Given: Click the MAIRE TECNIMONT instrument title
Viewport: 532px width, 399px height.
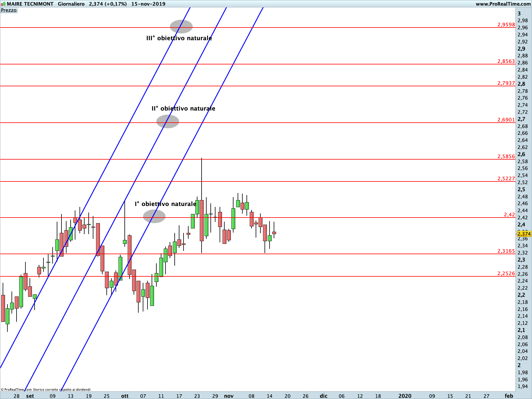Looking at the screenshot, I should pyautogui.click(x=30, y=4).
